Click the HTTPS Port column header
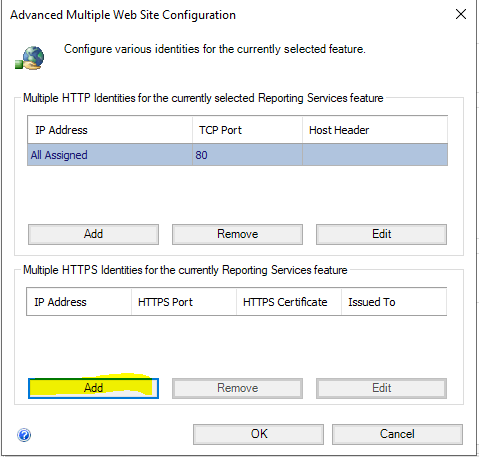This screenshot has height=457, width=479. 184,302
